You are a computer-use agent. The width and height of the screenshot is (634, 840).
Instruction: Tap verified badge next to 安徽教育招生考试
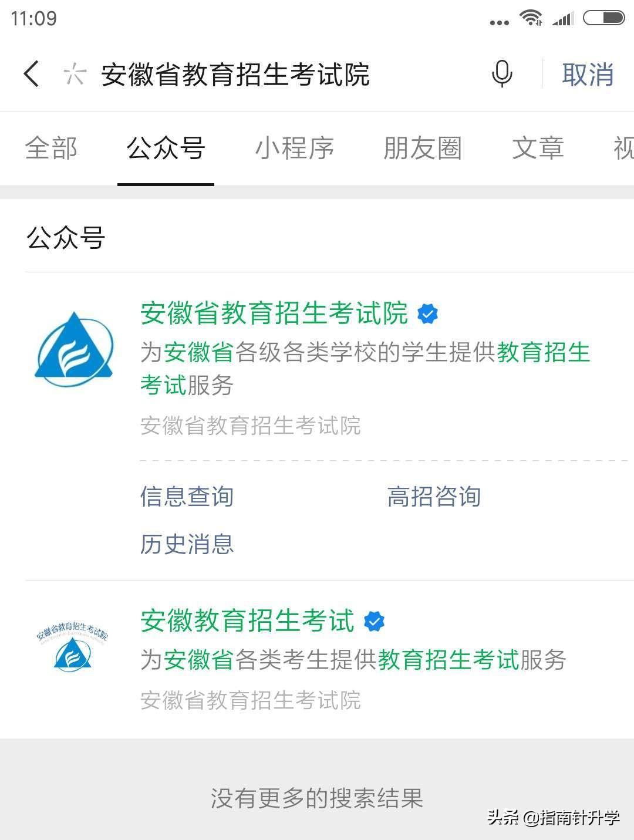(374, 622)
